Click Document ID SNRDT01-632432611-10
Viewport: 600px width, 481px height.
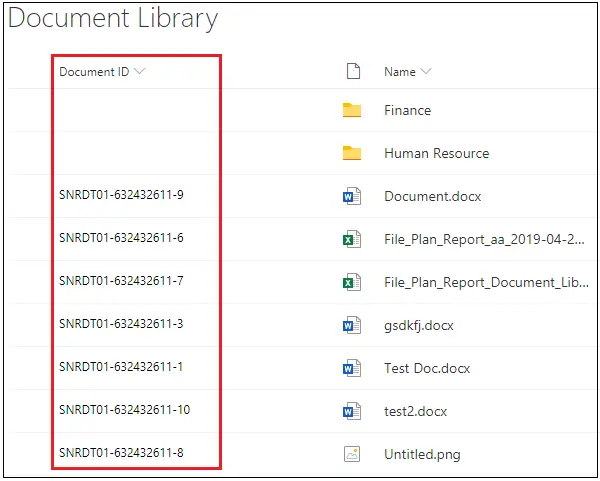coord(124,410)
